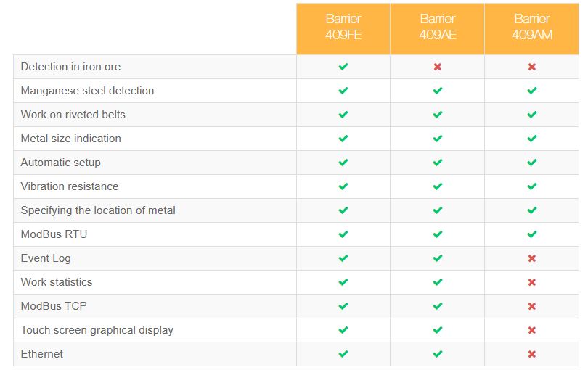Click the Specifying the location of metal label
This screenshot has width=588, height=370.
98,210
